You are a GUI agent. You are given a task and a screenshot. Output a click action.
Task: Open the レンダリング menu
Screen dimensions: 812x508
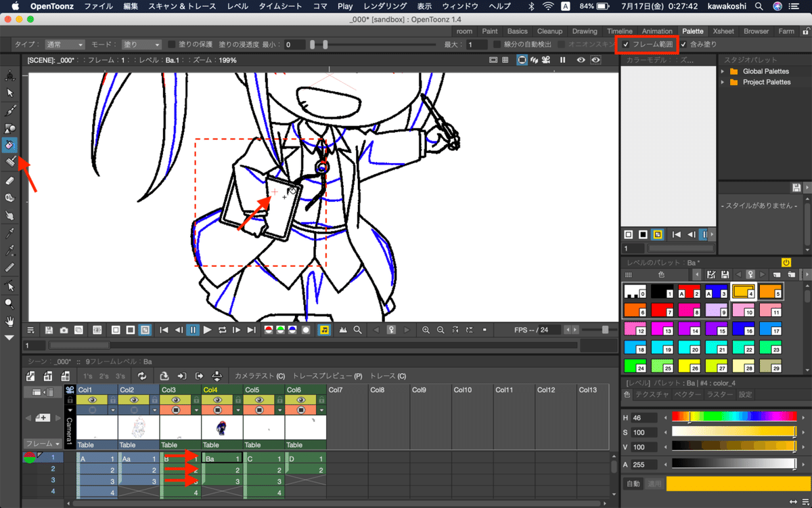pyautogui.click(x=385, y=6)
